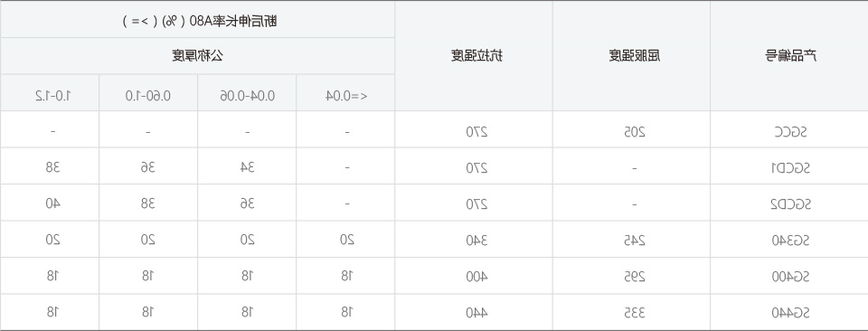868x331 pixels.
Task: Click the SG340 product cell
Action: 788,239
